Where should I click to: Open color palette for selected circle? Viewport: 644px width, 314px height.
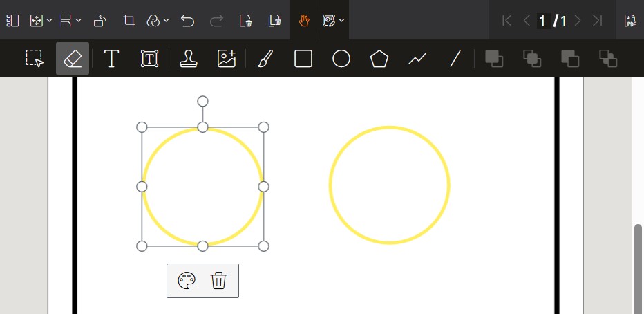pyautogui.click(x=187, y=281)
